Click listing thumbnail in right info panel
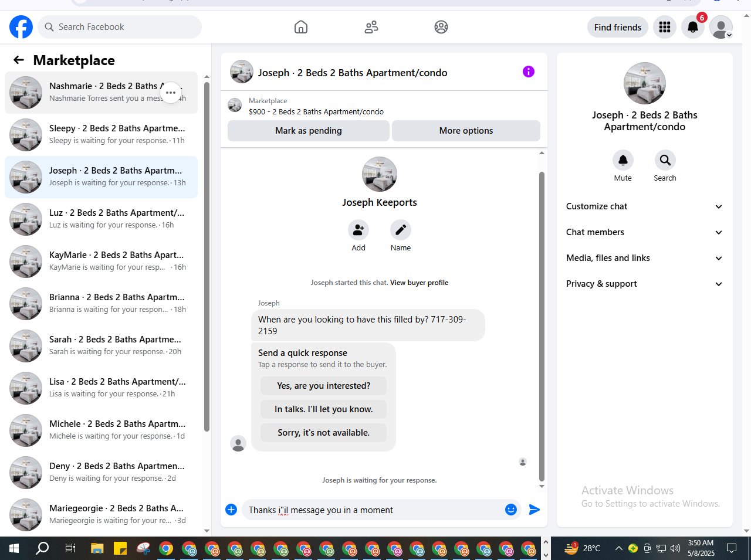The image size is (751, 560). [x=645, y=83]
